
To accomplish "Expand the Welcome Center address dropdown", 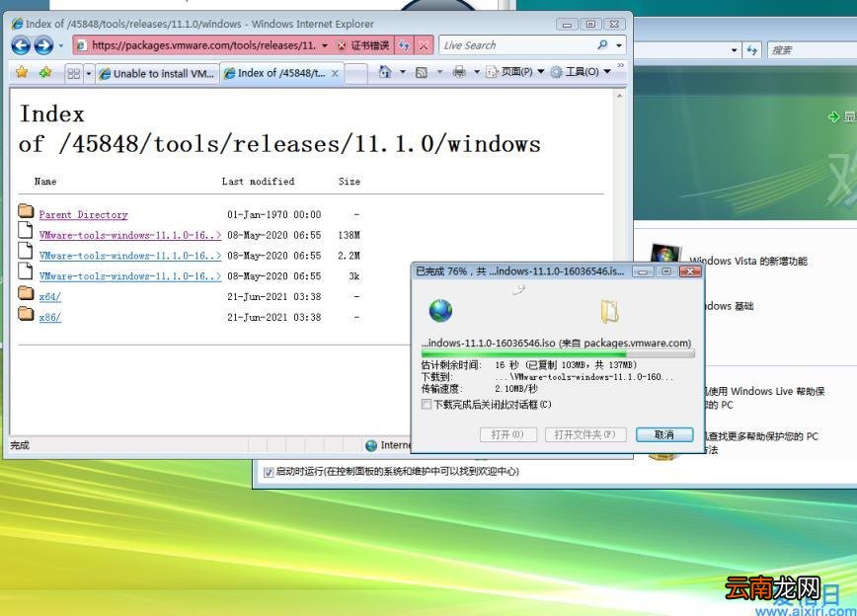I will pos(734,50).
